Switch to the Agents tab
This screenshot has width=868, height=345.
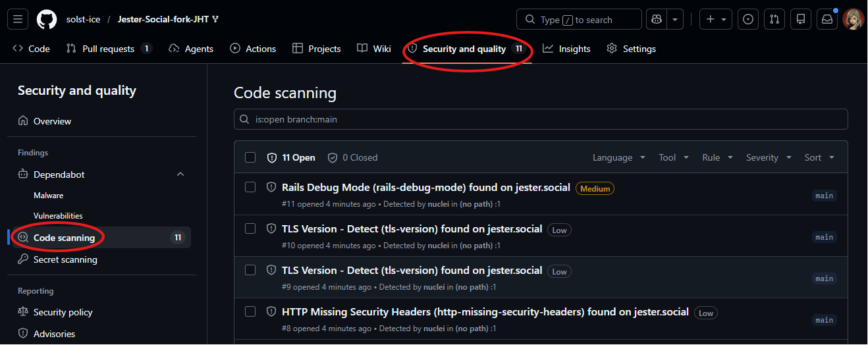pyautogui.click(x=191, y=49)
